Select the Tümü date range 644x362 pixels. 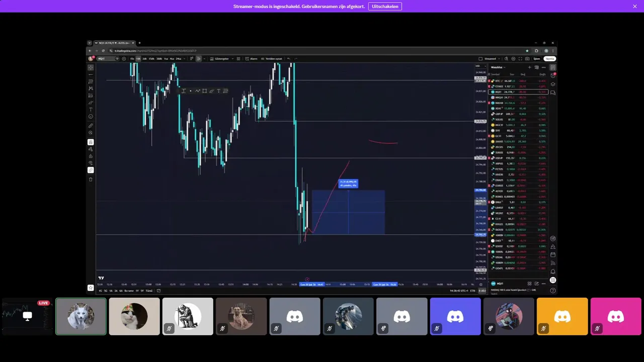tap(149, 291)
